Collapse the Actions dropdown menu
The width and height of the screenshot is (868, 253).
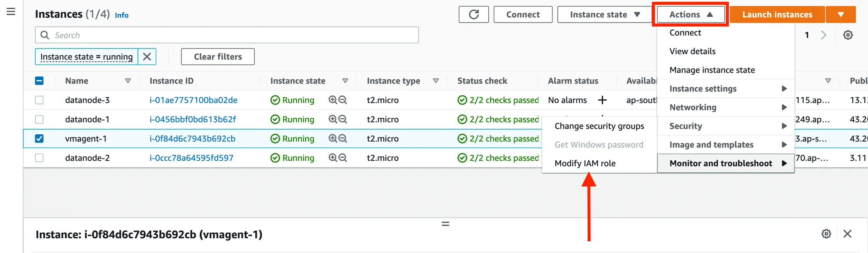[x=690, y=14]
